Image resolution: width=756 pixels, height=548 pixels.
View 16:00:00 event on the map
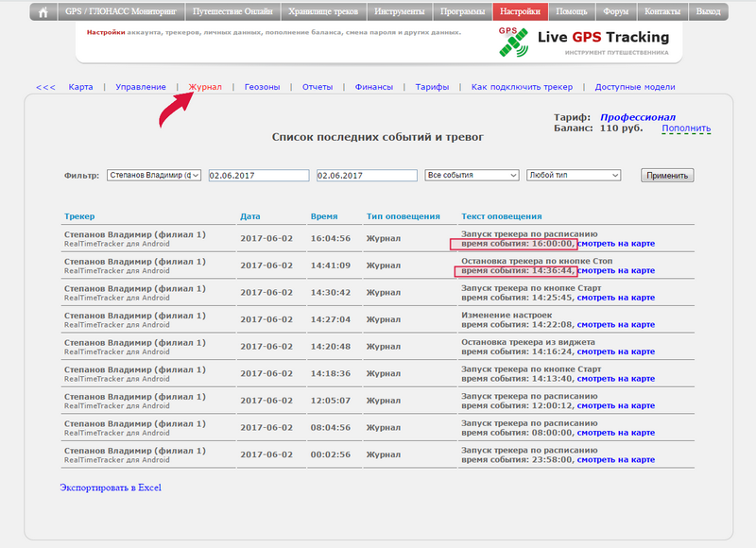[616, 244]
